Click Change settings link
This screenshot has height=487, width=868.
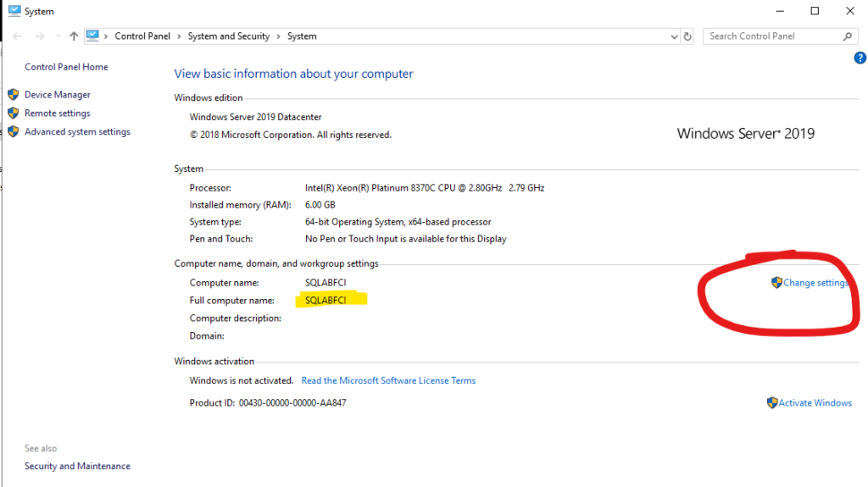815,283
